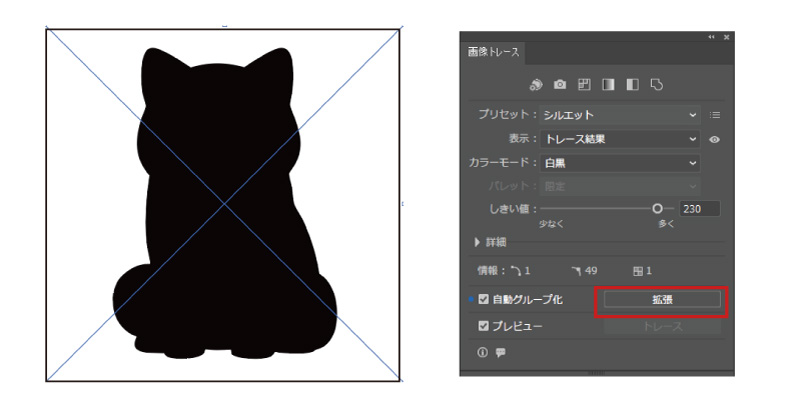Collapse the panel with double-arrow icon
800x407 pixels.
point(711,37)
